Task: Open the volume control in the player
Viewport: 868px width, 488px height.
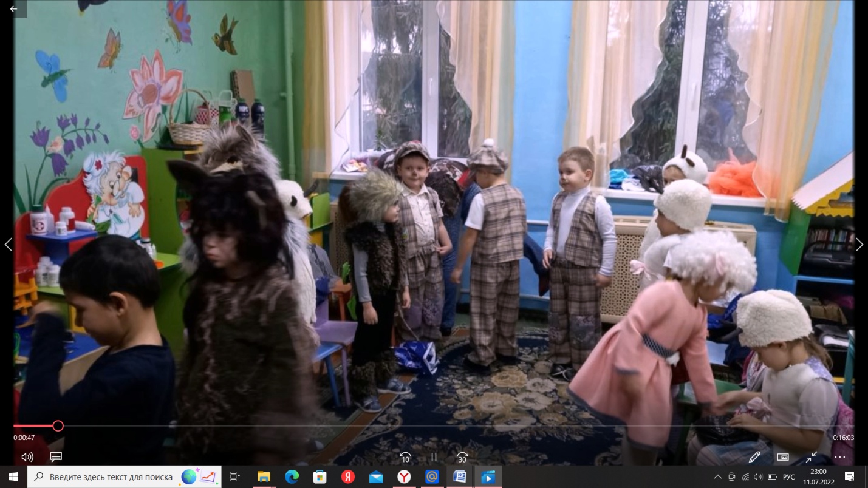Action: [27, 456]
